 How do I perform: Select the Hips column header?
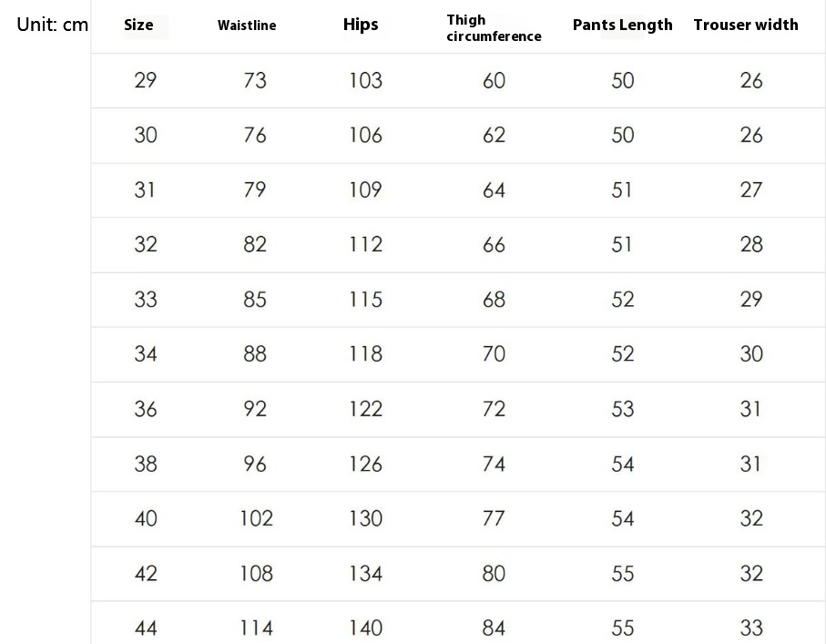pos(361,25)
